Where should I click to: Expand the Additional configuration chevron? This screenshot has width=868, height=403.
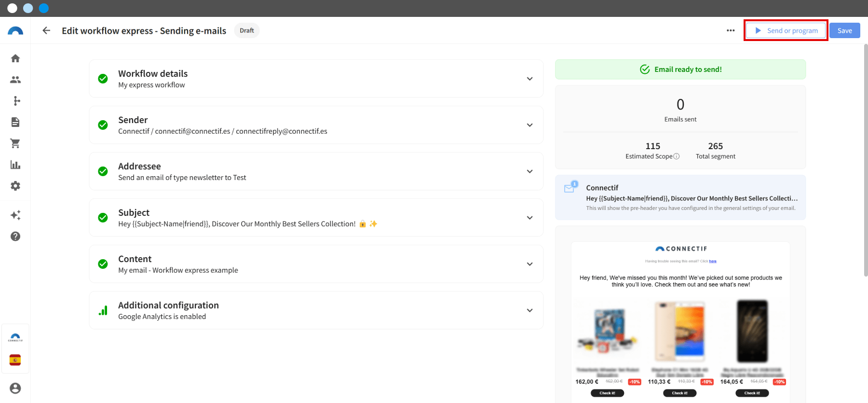coord(529,310)
